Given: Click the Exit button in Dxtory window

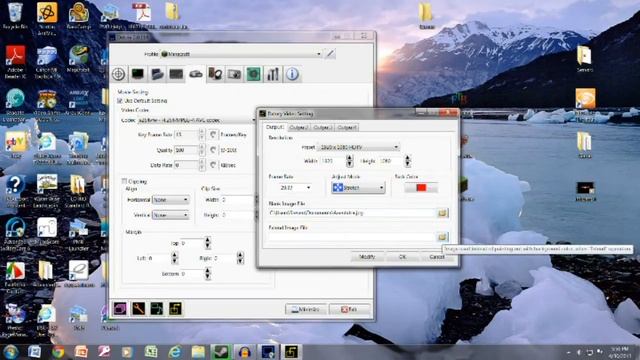Looking at the screenshot, I should point(350,309).
